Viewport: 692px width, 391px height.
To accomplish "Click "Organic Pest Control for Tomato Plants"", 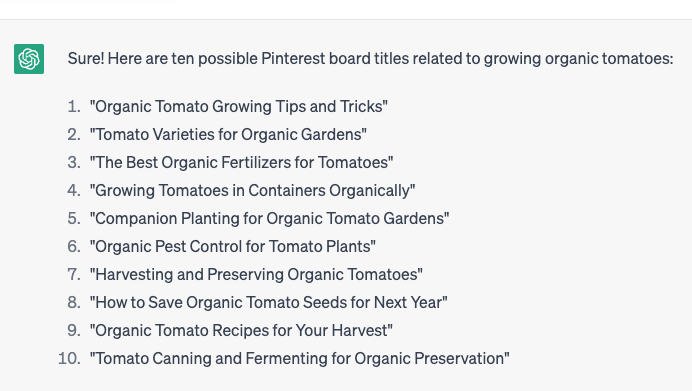I will (233, 247).
